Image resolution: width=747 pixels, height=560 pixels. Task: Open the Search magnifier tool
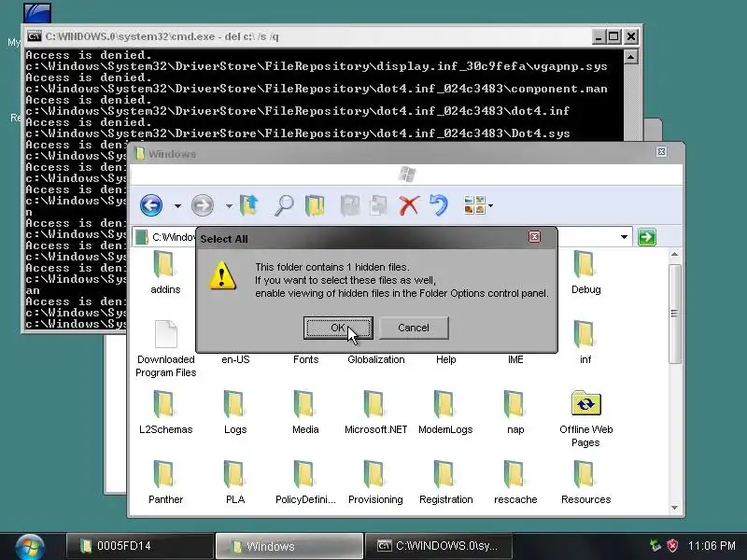(x=284, y=205)
